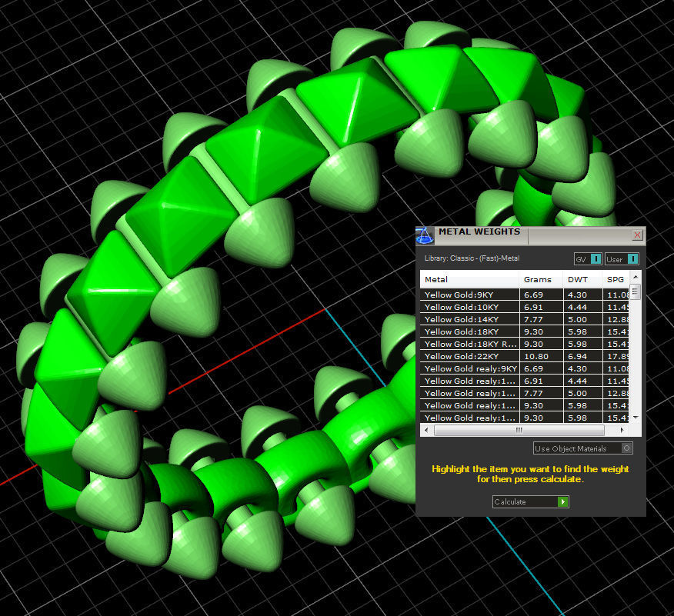Click the horizontal scrollbar left arrow

point(426,430)
